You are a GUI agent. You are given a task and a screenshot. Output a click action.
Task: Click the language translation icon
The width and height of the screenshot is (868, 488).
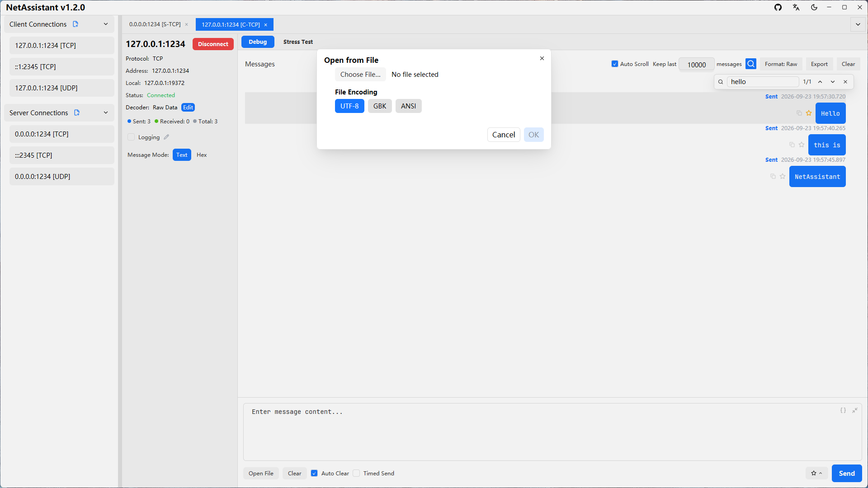coord(796,7)
